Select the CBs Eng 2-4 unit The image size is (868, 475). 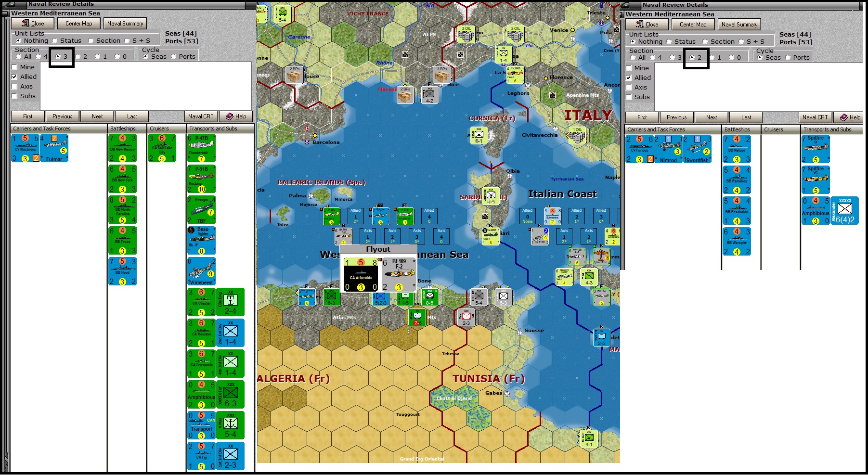231,302
